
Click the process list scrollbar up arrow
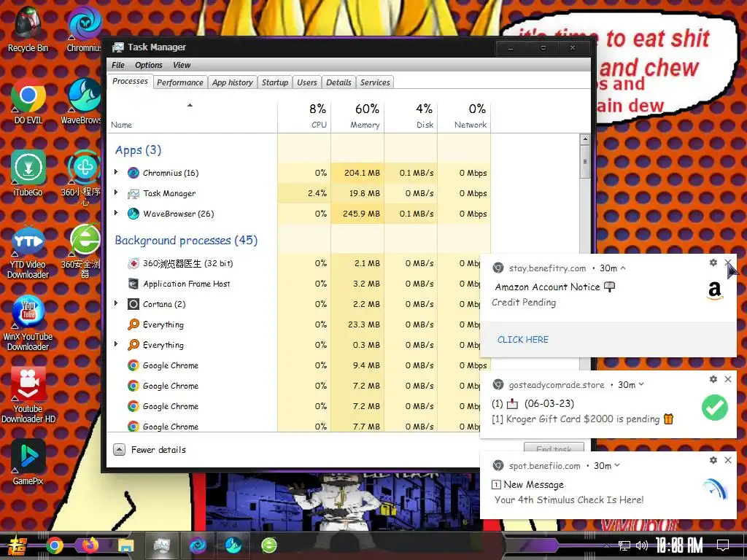pyautogui.click(x=585, y=139)
